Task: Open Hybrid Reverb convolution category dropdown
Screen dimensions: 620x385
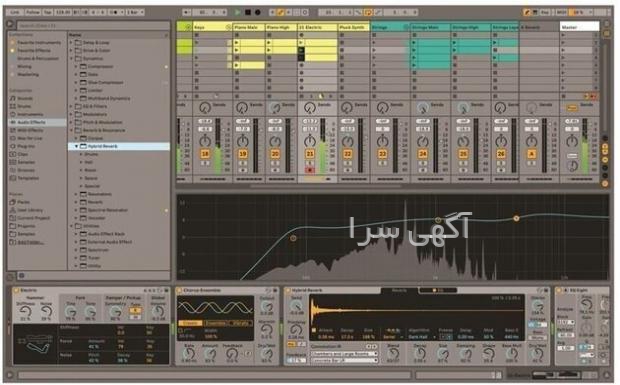Action: (x=344, y=354)
